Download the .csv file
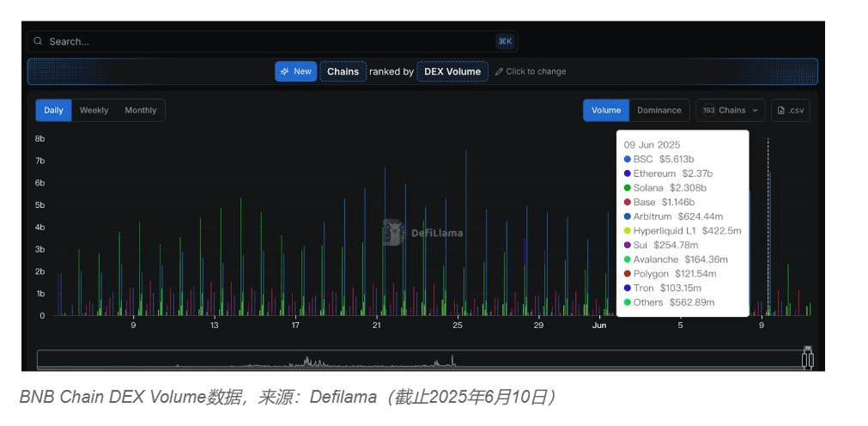 coord(791,110)
